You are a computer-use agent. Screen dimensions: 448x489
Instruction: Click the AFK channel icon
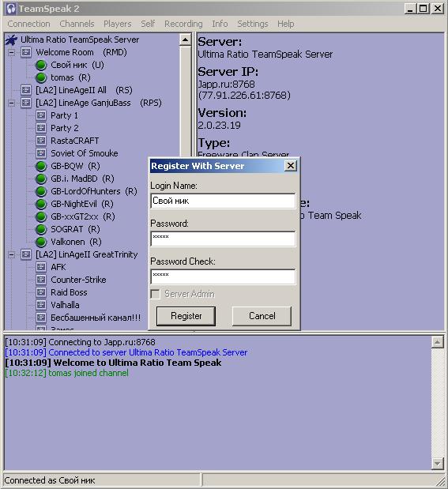[41, 267]
